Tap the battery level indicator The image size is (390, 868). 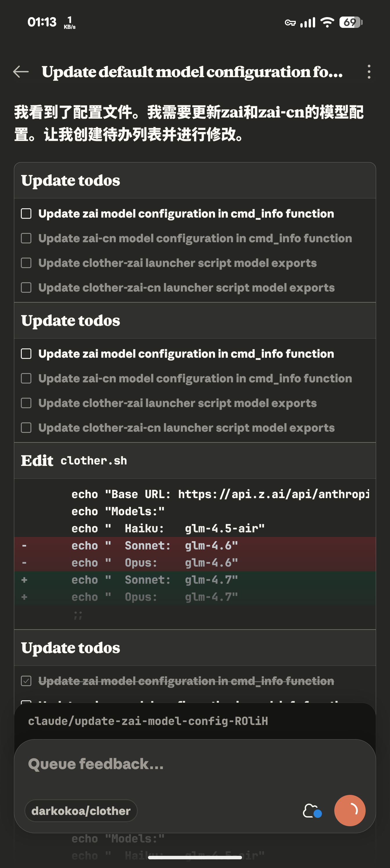tap(351, 22)
